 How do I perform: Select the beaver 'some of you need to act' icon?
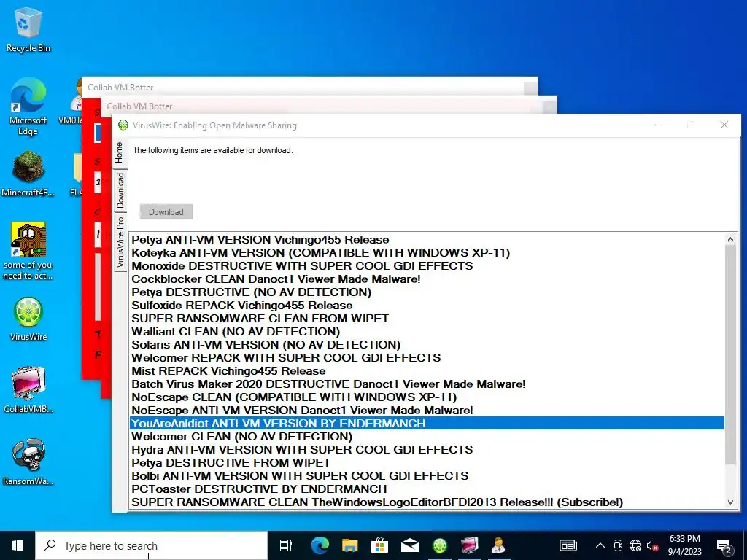click(x=28, y=251)
